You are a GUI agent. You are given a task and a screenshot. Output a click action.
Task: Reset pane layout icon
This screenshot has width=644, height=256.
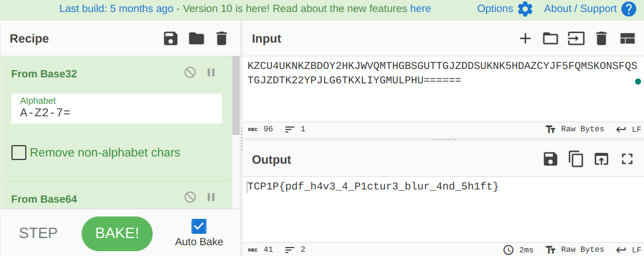tap(627, 38)
